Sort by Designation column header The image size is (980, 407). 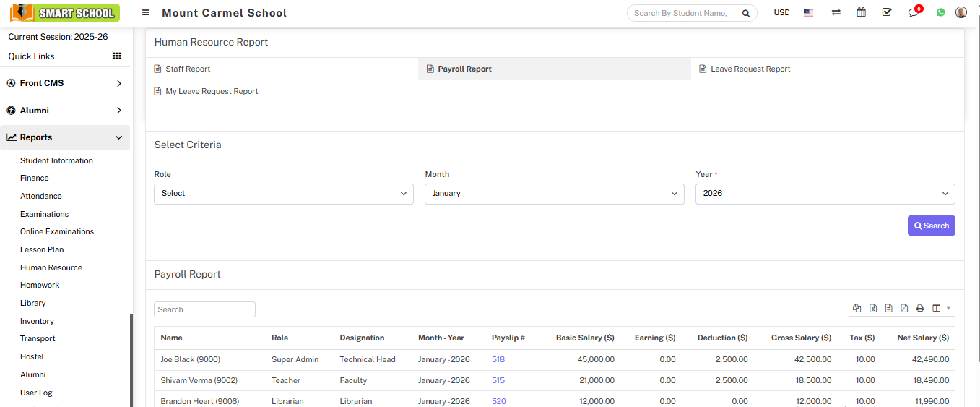(362, 338)
